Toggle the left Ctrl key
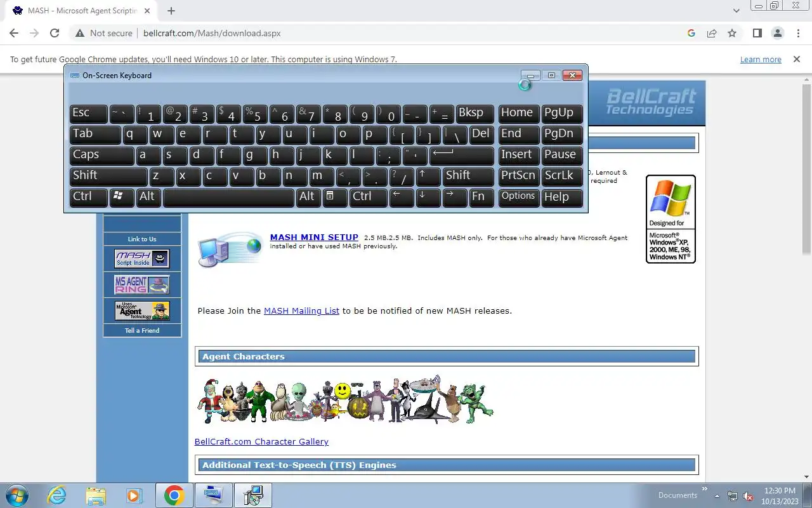Screen dimensions: 812x508 pos(88,197)
